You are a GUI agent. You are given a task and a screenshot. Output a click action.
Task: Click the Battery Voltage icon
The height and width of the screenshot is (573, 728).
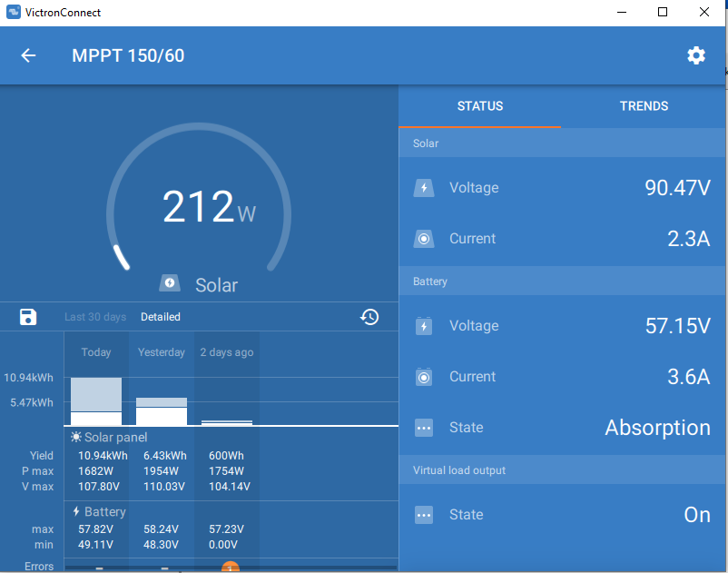(424, 326)
